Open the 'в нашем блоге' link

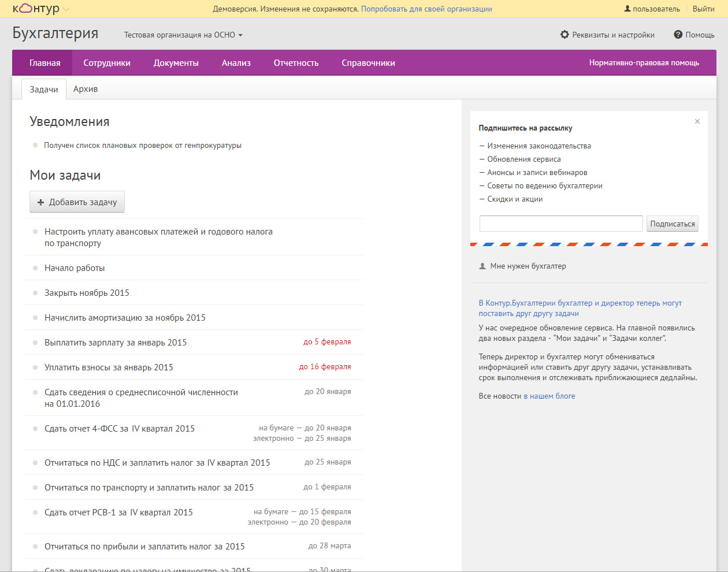[x=549, y=396]
